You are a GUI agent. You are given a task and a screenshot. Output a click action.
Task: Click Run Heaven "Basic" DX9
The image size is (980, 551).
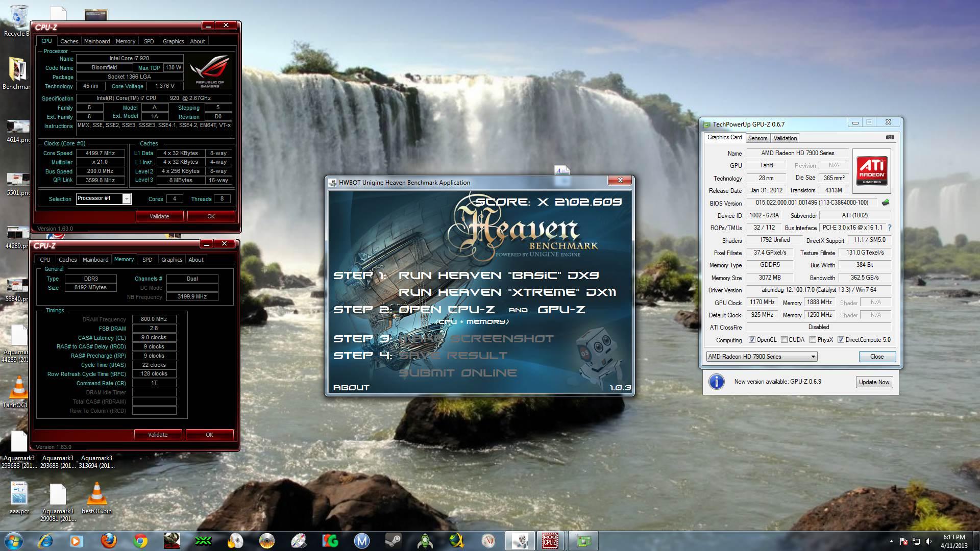[x=498, y=275]
